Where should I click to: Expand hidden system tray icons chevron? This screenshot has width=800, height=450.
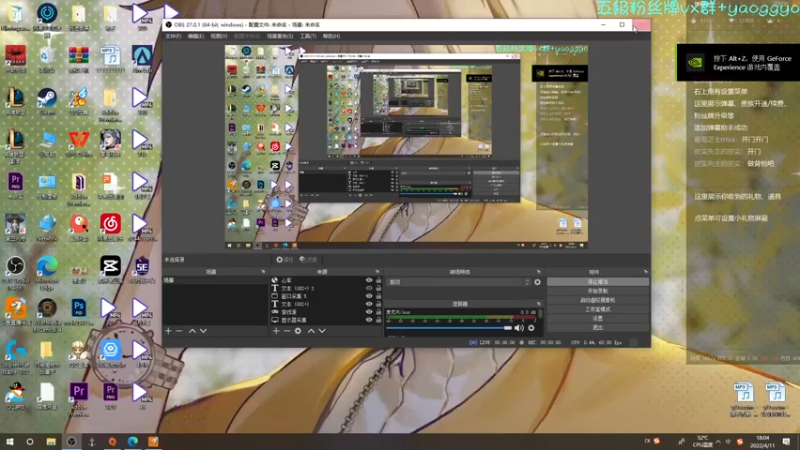718,441
